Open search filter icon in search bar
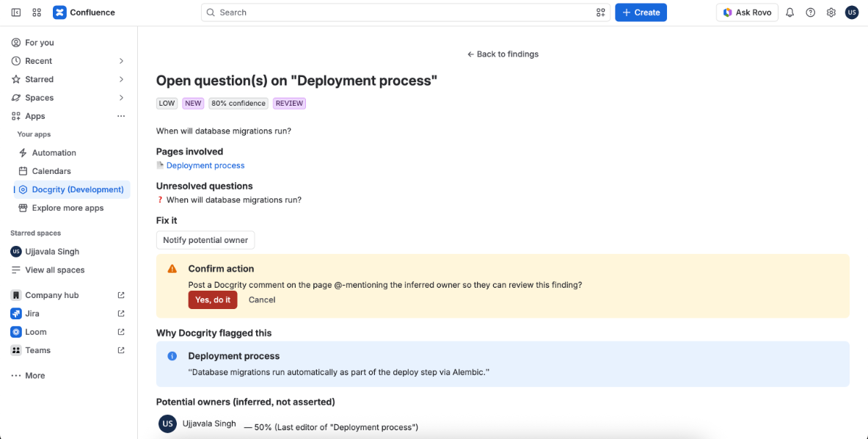The image size is (868, 439). 601,12
